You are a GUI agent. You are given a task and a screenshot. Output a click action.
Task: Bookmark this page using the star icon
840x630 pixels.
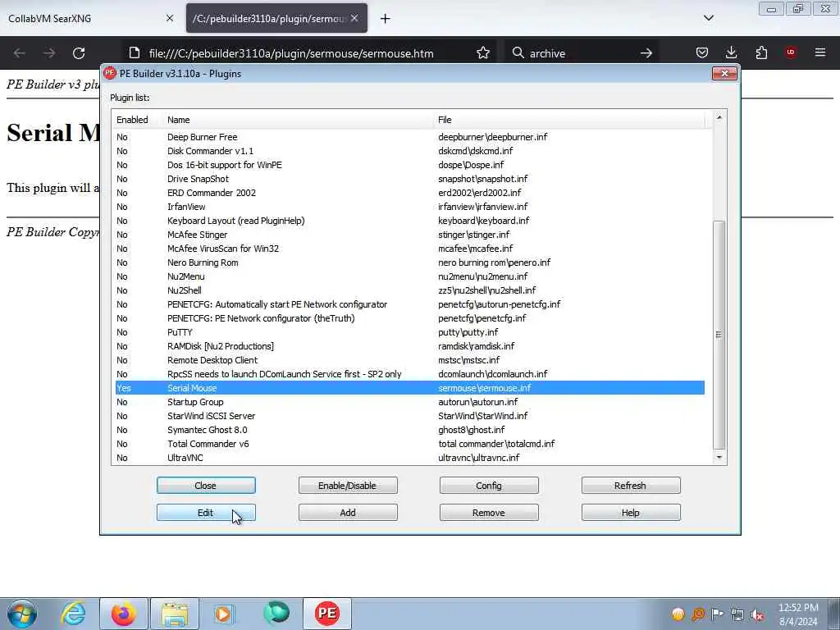click(x=482, y=53)
